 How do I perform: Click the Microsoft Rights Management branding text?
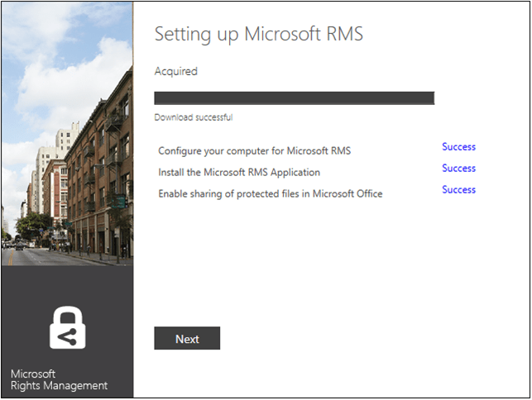pos(59,380)
